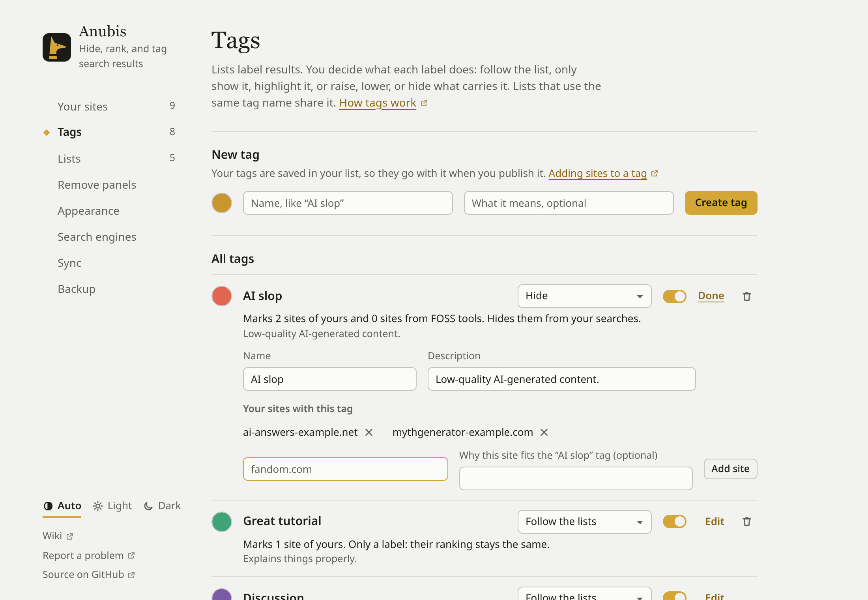Pick a color with the New tag swatch
The height and width of the screenshot is (600, 868).
tap(222, 203)
